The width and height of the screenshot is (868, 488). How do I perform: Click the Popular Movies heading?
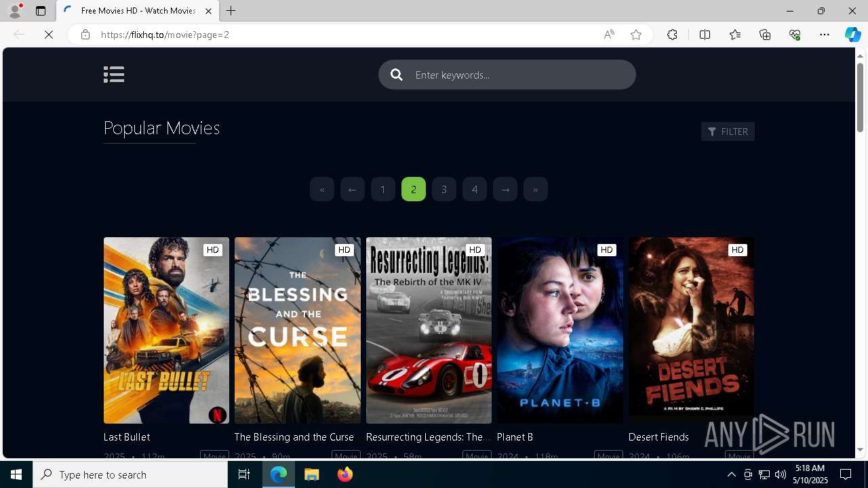point(161,128)
